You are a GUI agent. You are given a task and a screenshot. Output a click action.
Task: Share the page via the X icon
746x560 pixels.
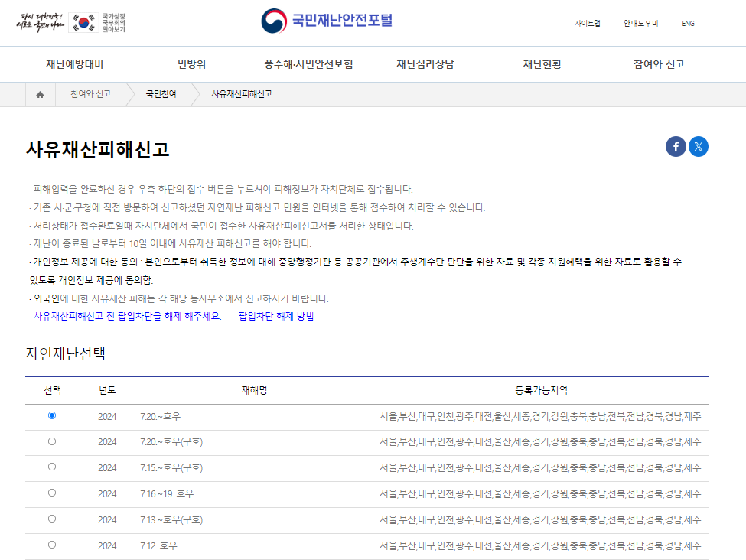click(698, 146)
